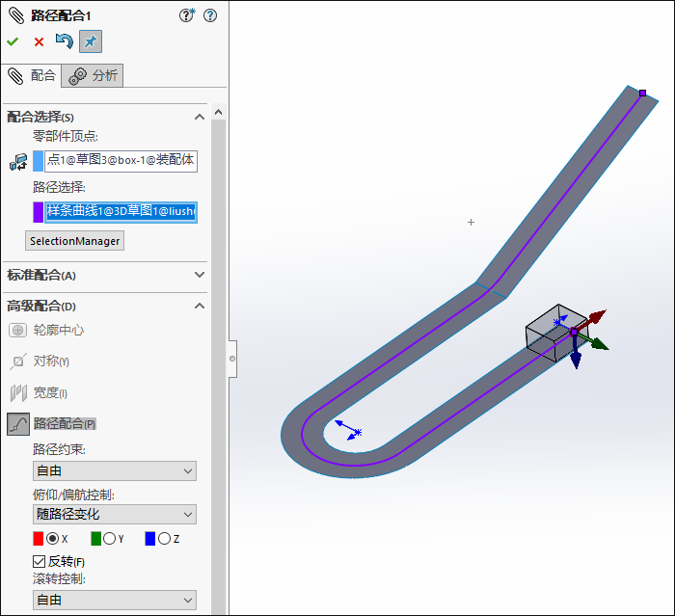Click the panel collapse handle on divider
This screenshot has width=675, height=616.
pos(232,359)
